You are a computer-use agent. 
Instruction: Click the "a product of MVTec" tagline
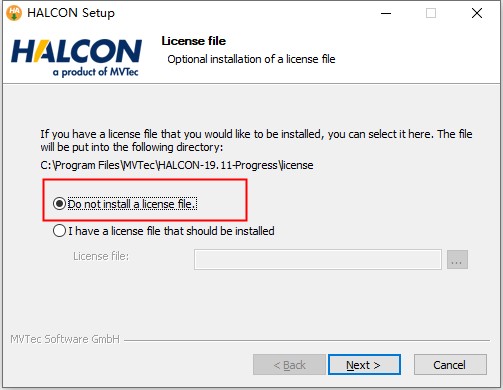coord(95,72)
